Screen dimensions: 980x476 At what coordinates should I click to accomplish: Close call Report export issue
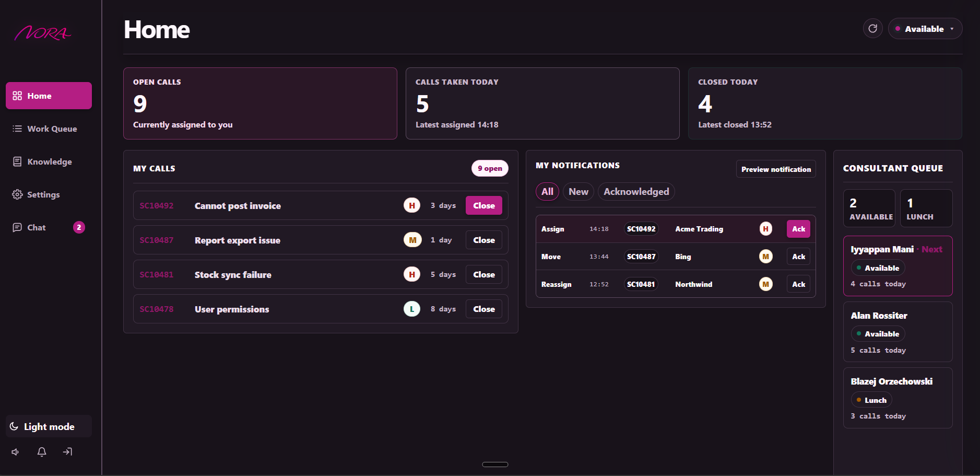coord(484,240)
